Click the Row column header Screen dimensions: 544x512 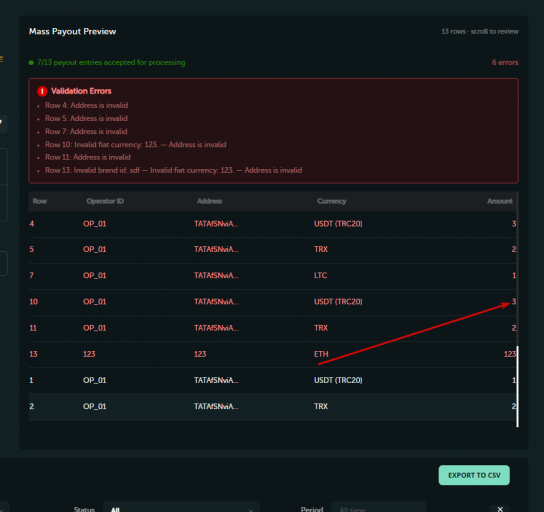pos(40,201)
